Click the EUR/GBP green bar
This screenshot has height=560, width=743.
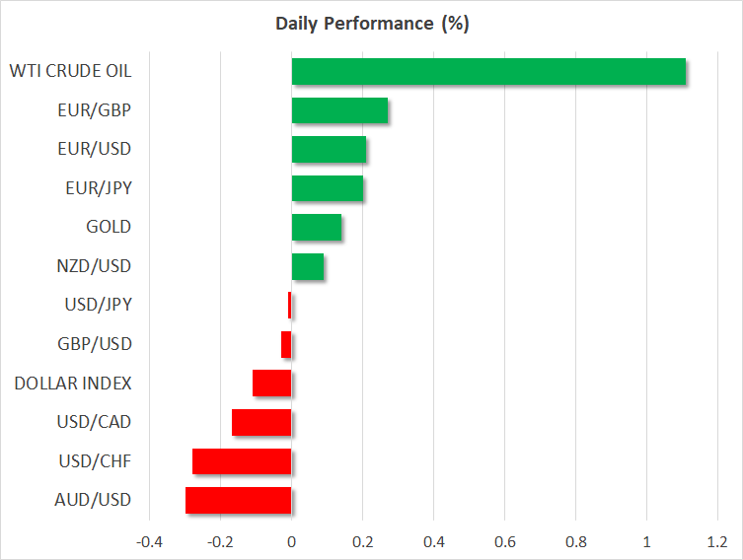(x=339, y=110)
